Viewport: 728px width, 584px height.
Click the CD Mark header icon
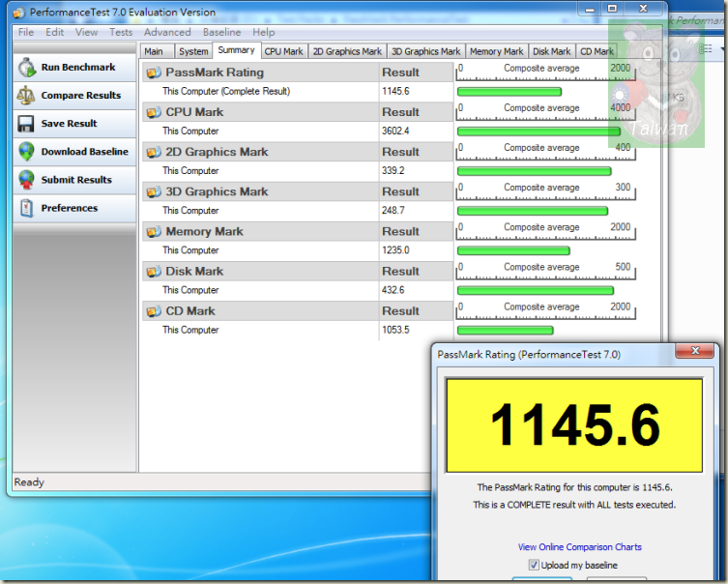[x=154, y=311]
